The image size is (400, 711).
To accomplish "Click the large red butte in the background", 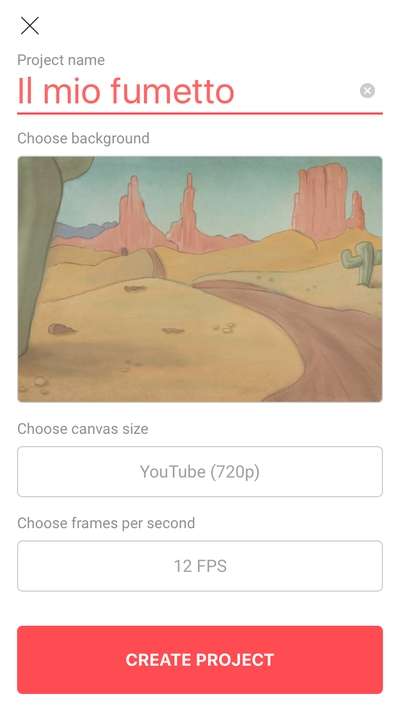I will coord(321,202).
